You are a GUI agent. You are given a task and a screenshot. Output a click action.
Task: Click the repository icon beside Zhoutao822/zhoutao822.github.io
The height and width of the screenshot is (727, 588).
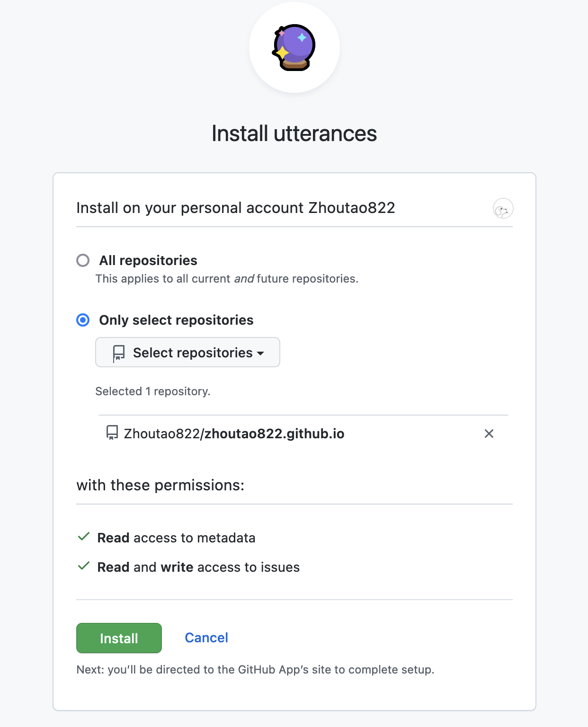pos(112,433)
